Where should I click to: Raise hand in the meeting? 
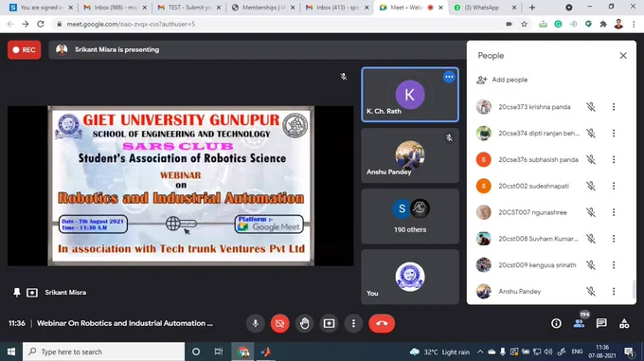(304, 323)
